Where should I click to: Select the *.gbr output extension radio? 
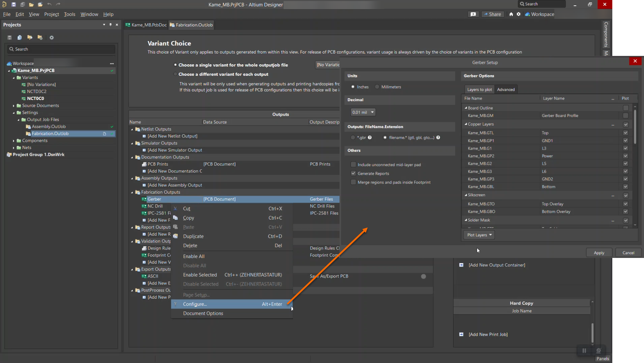(353, 137)
